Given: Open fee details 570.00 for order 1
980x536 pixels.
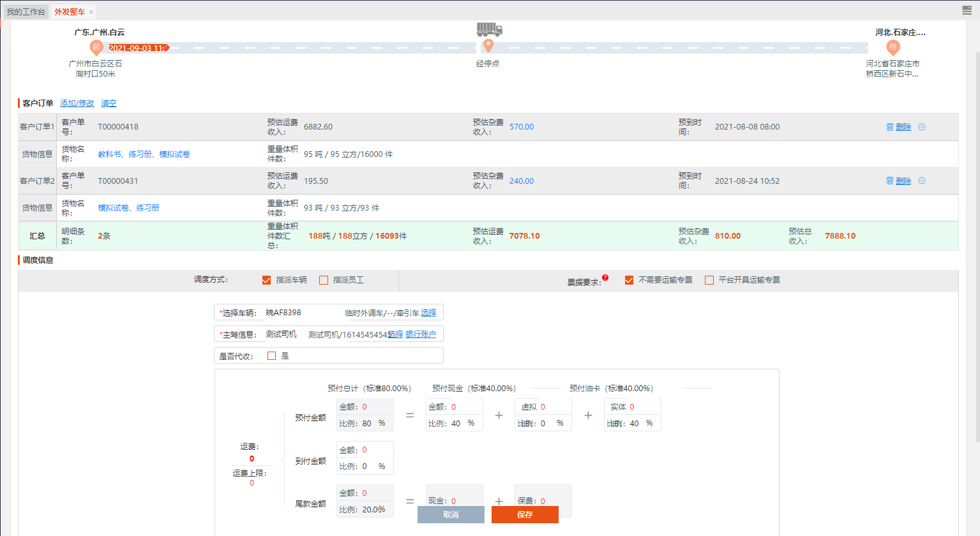Looking at the screenshot, I should click(522, 127).
